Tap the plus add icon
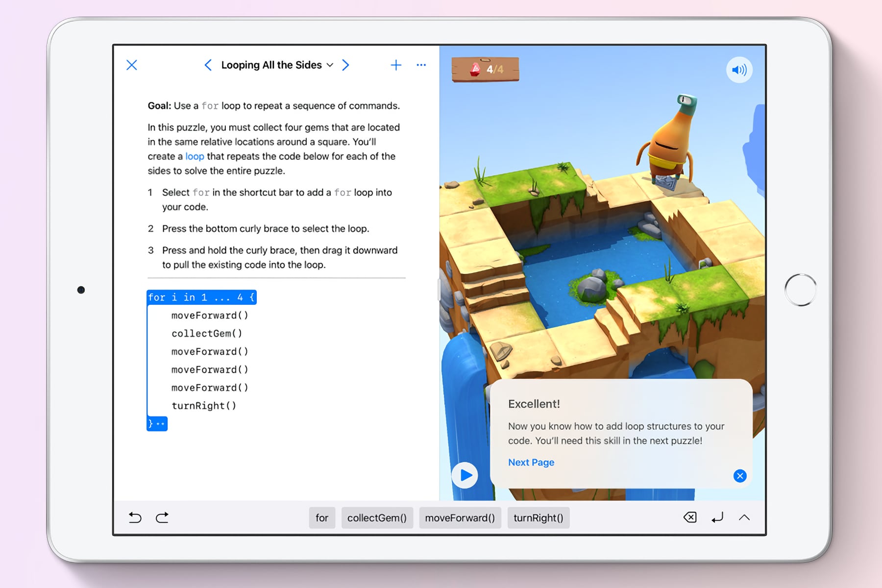 [x=396, y=65]
